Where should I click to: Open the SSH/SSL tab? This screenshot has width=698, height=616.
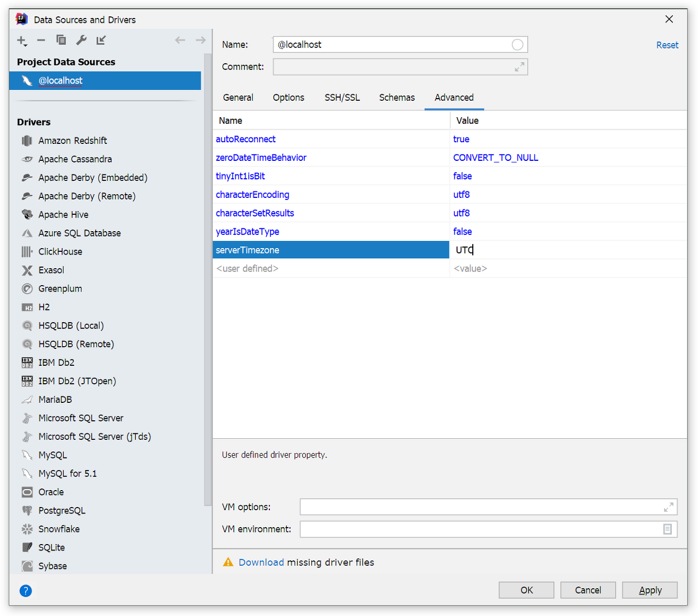[342, 98]
